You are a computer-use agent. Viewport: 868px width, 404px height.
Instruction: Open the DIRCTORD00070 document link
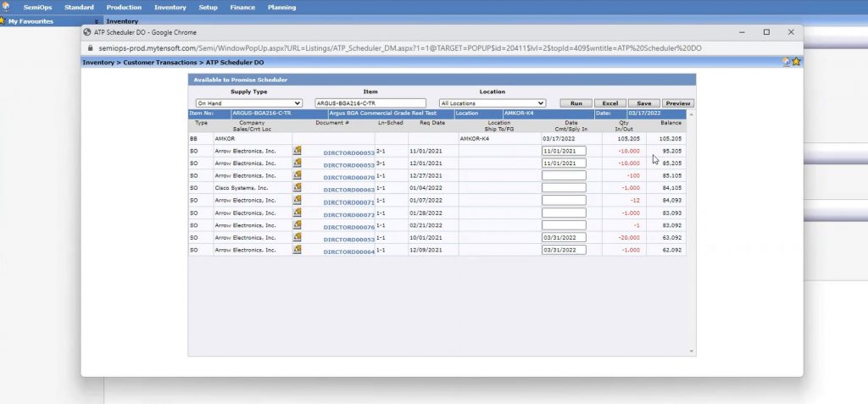(348, 178)
